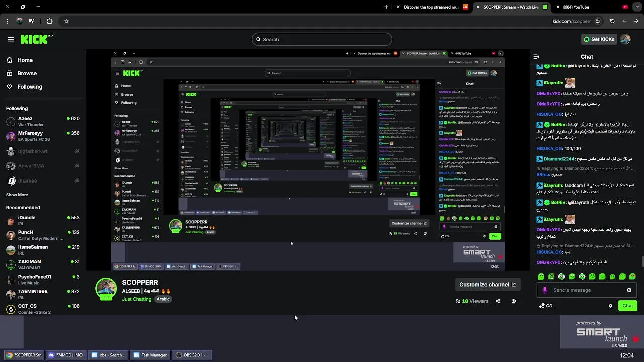
Task: Reload the page
Action: 612,21
